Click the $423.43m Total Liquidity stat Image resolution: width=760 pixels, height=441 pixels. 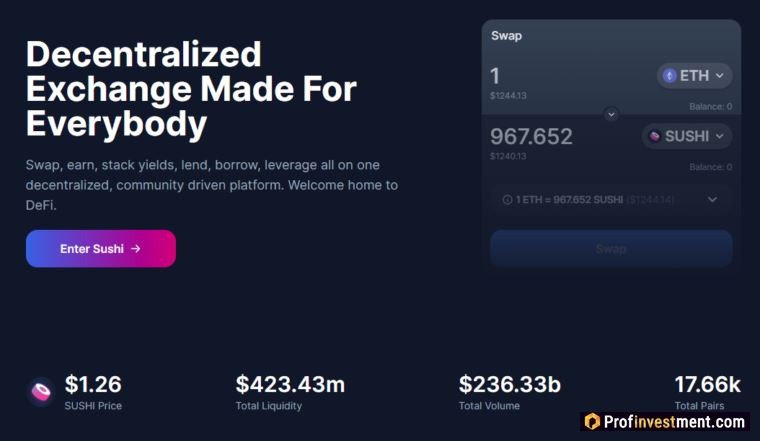click(x=290, y=392)
